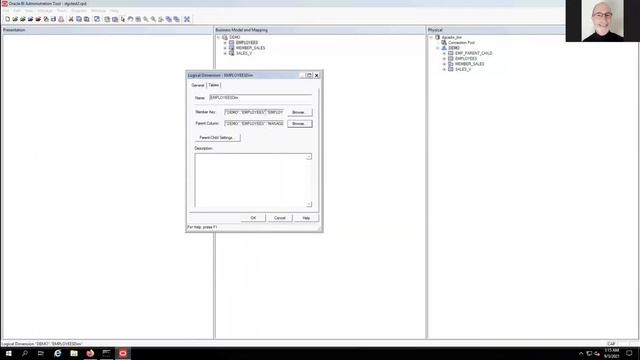Select Connection Pool in Physical tree
Image resolution: width=640 pixels, height=360 pixels.
(461, 42)
